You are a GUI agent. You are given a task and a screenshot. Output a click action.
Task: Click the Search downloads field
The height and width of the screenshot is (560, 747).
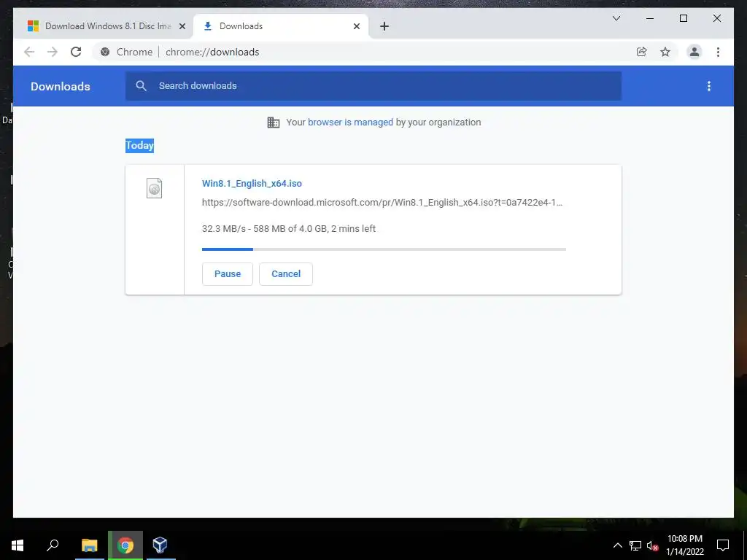coord(373,86)
